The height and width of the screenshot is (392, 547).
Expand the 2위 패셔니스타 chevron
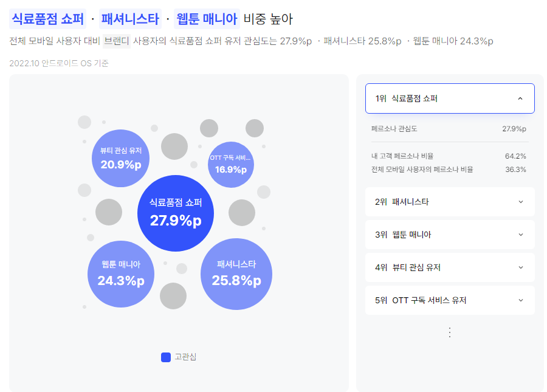click(520, 202)
